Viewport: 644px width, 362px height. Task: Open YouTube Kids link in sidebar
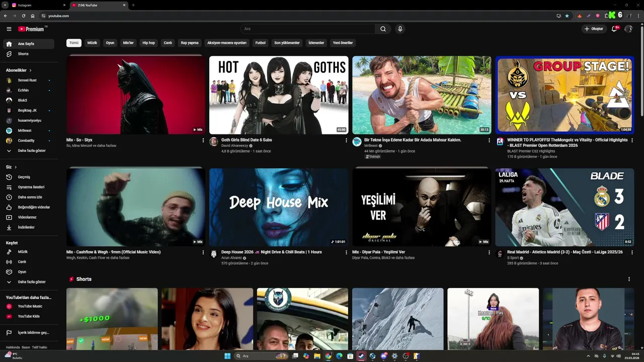tap(29, 316)
